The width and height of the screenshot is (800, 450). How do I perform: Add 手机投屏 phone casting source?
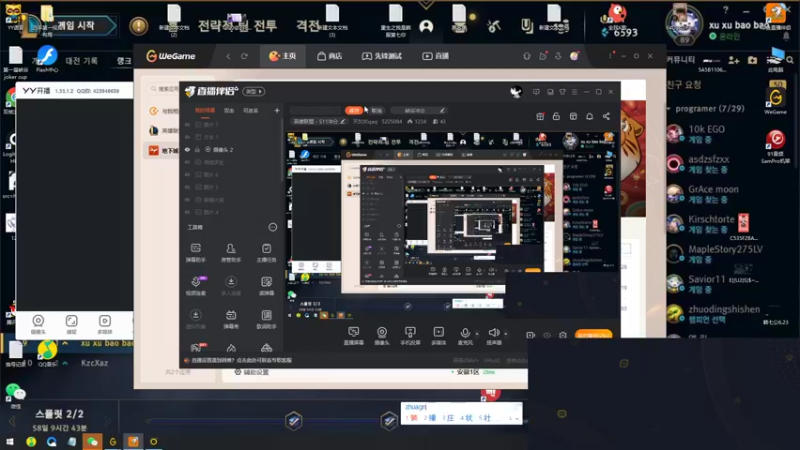pos(410,336)
